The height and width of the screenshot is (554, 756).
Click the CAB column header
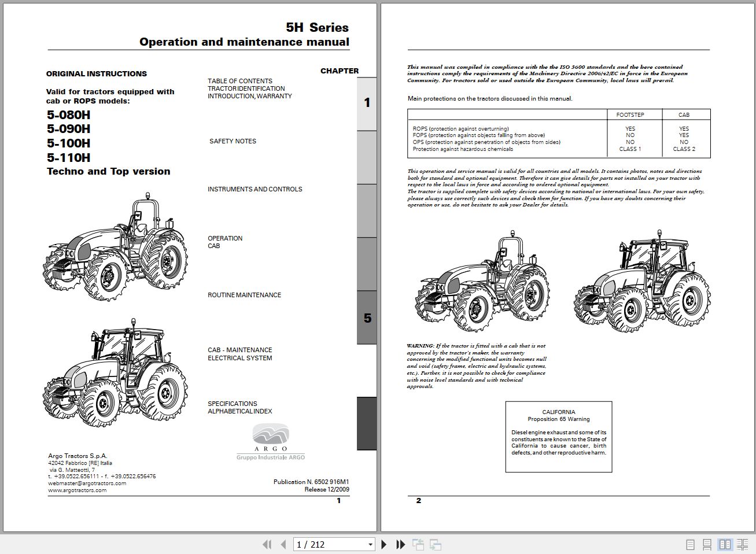684,115
